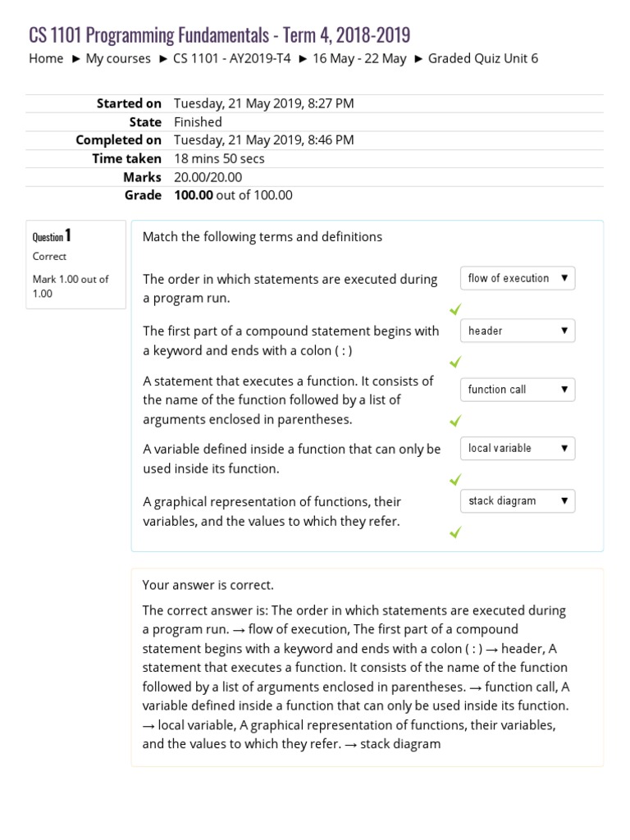Open the 'function call' dropdown
This screenshot has width=630, height=840.
point(518,390)
